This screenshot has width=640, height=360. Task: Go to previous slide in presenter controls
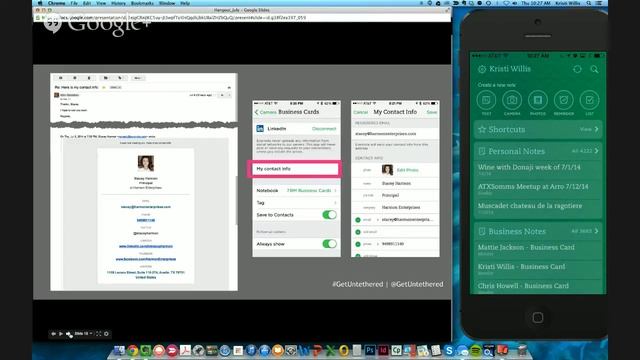pos(53,334)
